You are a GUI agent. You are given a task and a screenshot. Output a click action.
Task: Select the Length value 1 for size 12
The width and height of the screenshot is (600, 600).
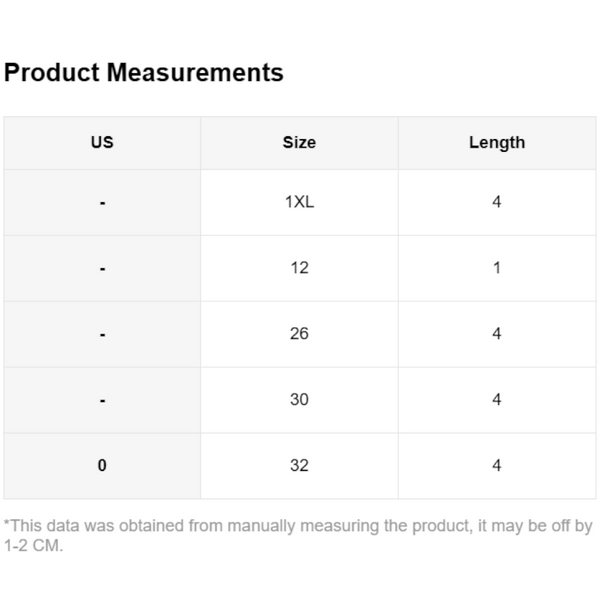(496, 268)
